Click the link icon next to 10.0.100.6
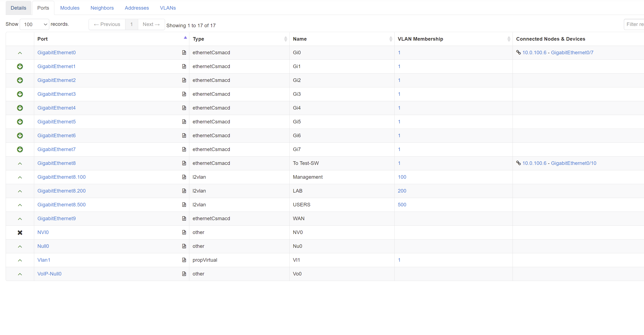644x335 pixels. coord(518,52)
